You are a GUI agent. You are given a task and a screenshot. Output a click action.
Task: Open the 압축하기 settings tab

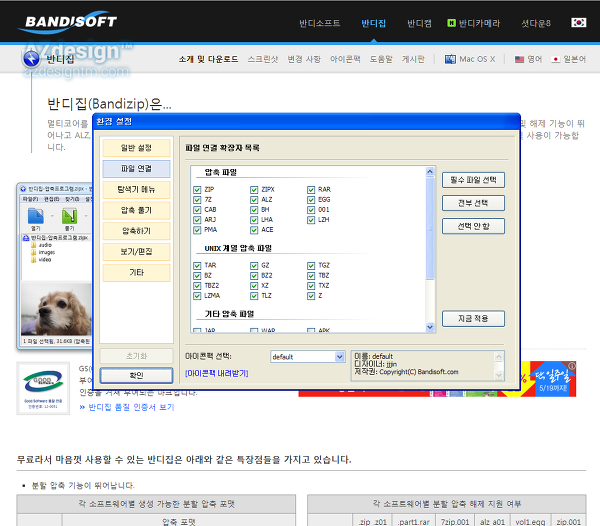click(136, 231)
